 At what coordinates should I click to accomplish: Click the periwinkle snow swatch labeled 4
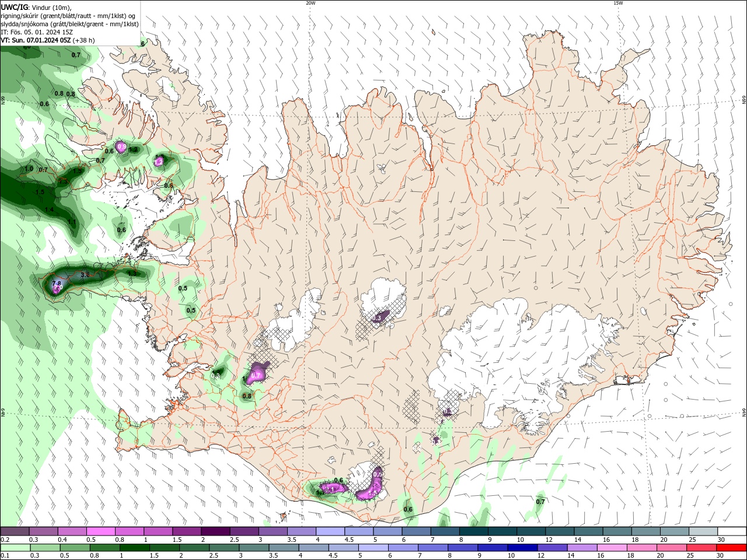[x=330, y=531]
